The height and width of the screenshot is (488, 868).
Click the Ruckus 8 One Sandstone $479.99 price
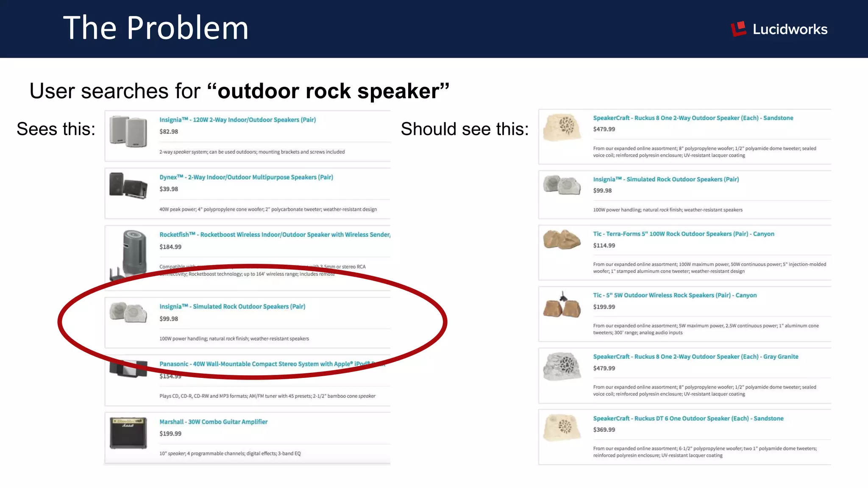pos(604,129)
